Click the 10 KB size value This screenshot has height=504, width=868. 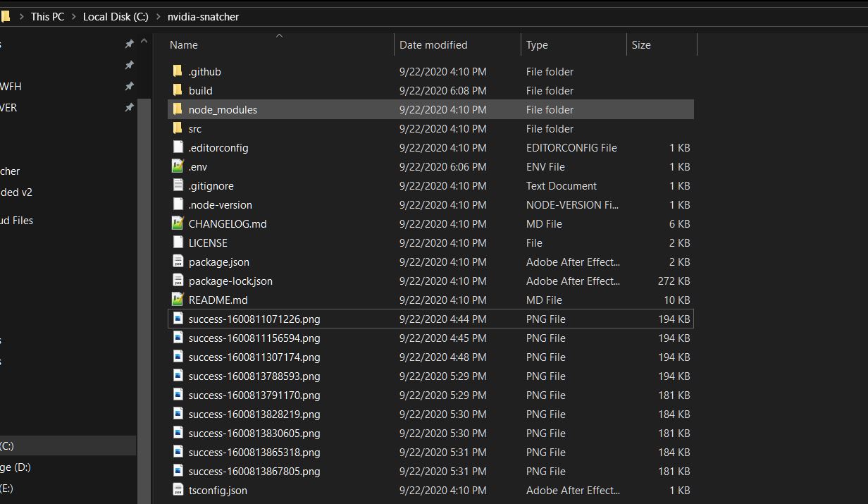pyautogui.click(x=676, y=300)
